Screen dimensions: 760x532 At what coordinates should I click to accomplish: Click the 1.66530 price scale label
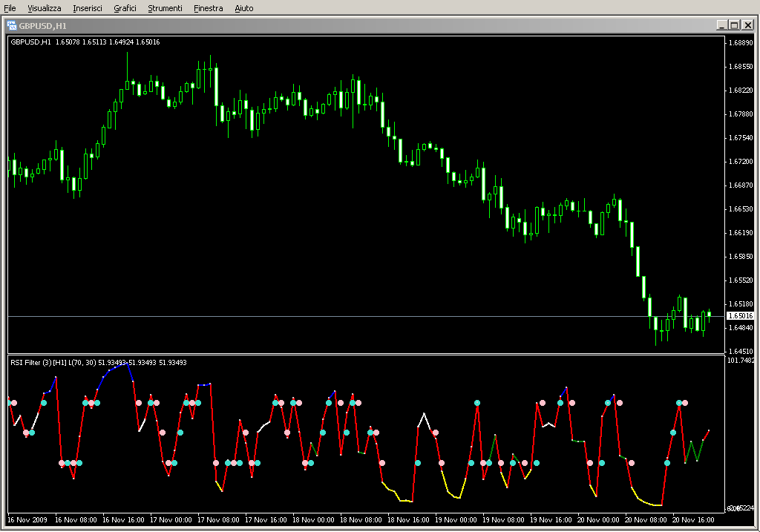(741, 208)
